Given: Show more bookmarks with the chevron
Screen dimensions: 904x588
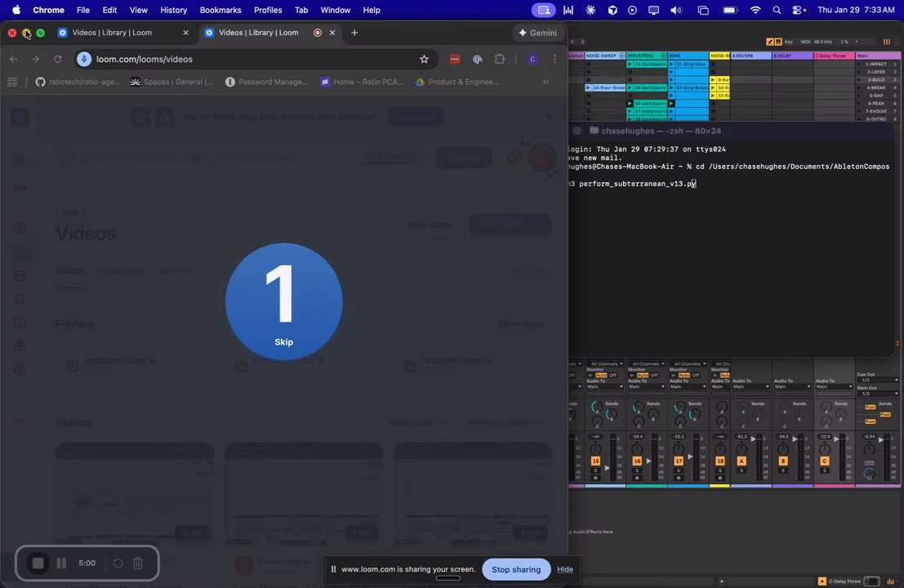Looking at the screenshot, I should (x=546, y=82).
